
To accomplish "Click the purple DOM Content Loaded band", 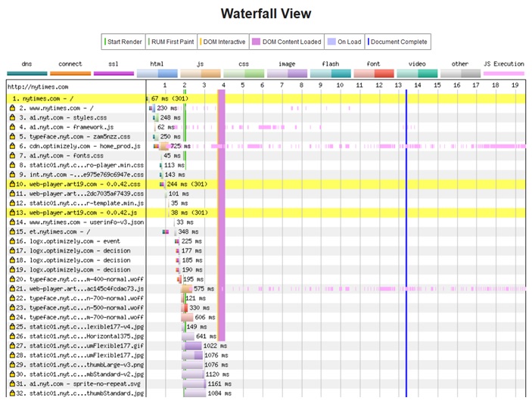I will coord(221,215).
